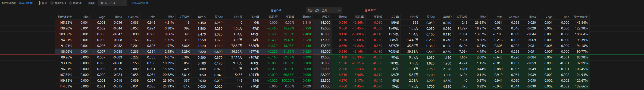This screenshot has width=644, height=90.
Task: Click put turnover cell 39.91万
Action: click(x=413, y=51)
